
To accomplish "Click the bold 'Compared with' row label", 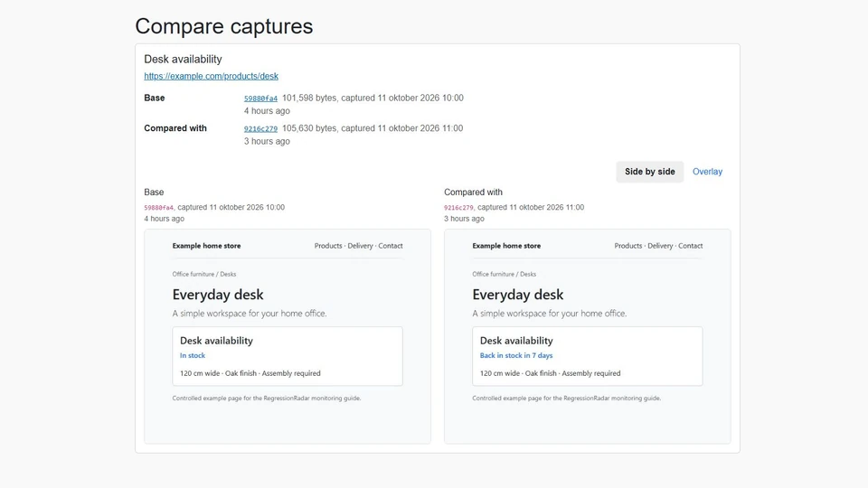I will click(x=175, y=128).
